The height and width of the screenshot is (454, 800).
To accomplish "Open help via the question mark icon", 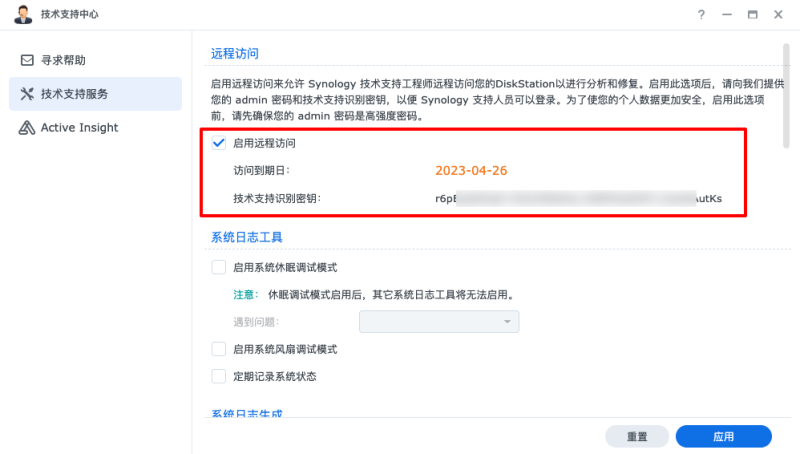I will (702, 14).
